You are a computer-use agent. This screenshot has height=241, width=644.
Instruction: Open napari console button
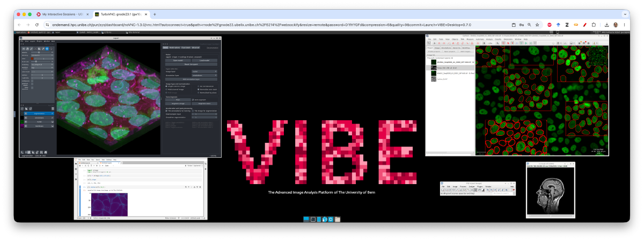[x=22, y=152]
